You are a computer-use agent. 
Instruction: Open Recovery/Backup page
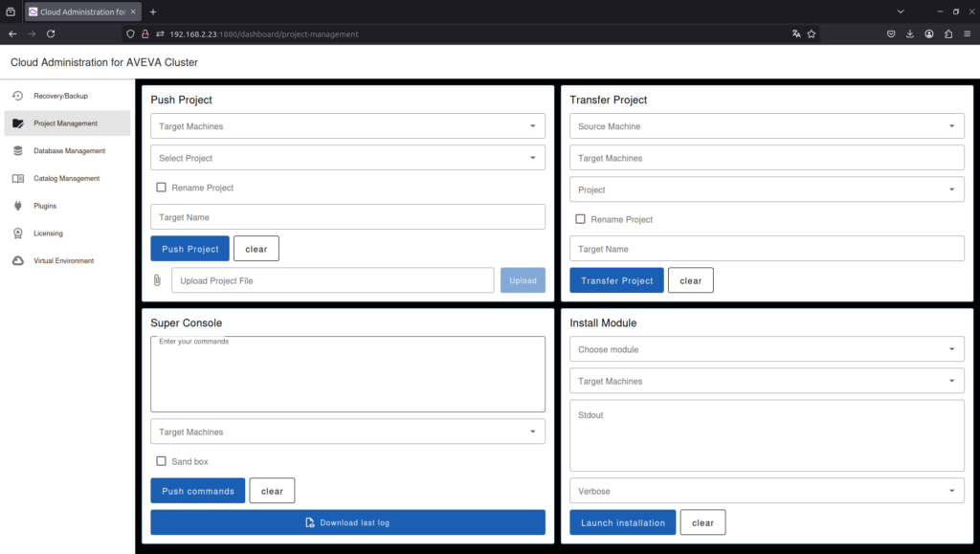coord(68,96)
